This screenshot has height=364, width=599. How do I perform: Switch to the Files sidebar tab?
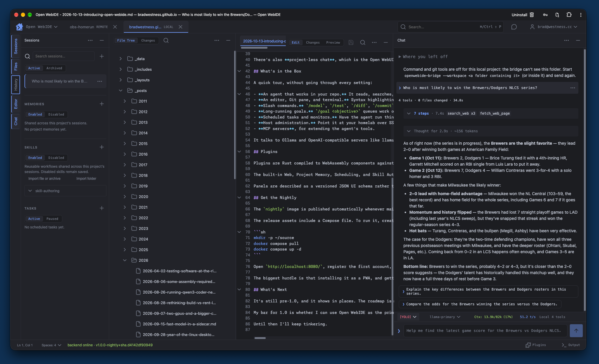pyautogui.click(x=16, y=67)
